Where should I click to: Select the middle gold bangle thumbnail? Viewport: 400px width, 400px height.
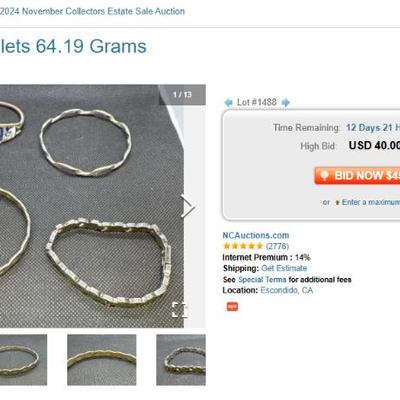[102, 360]
